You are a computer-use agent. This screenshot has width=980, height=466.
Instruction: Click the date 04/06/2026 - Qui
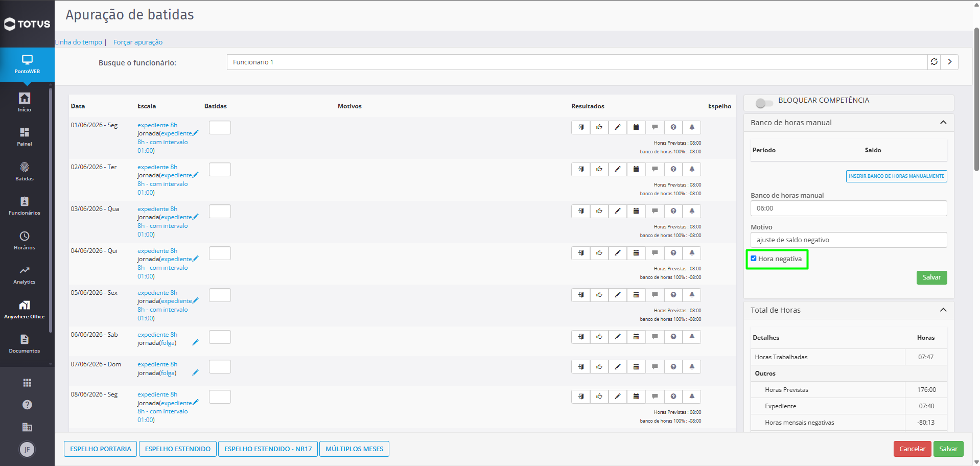click(94, 251)
